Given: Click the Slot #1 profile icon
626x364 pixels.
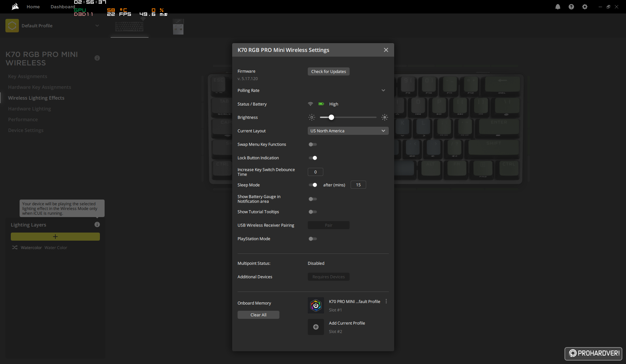Looking at the screenshot, I should pyautogui.click(x=316, y=305).
